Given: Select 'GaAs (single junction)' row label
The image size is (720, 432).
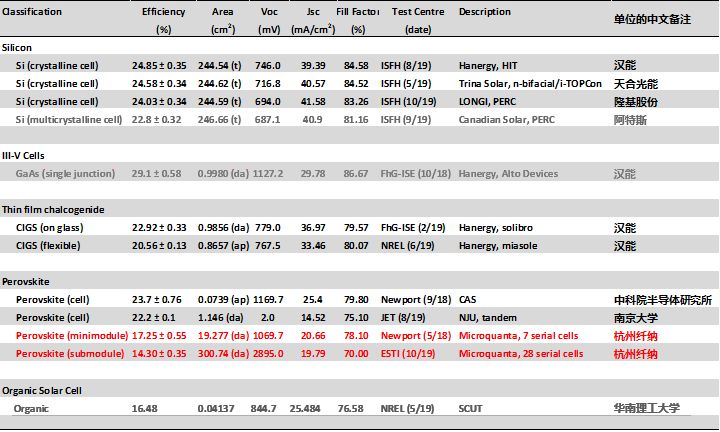Looking at the screenshot, I should pos(65,174).
